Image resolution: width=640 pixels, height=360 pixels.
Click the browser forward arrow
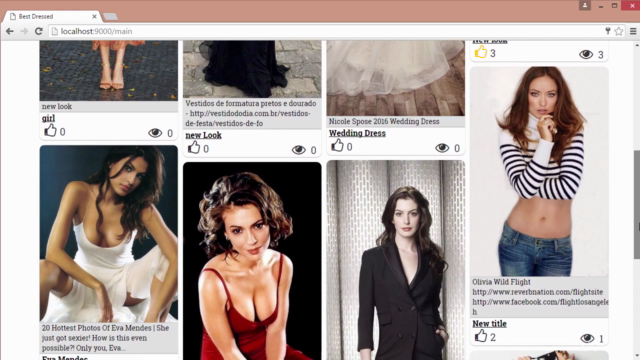tap(24, 31)
